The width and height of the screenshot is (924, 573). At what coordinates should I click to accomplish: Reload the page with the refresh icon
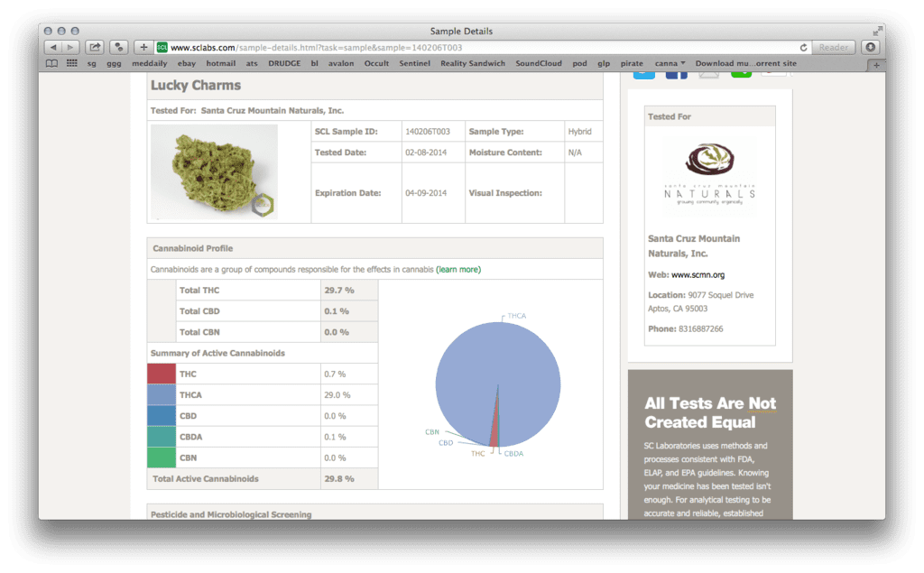[x=803, y=48]
